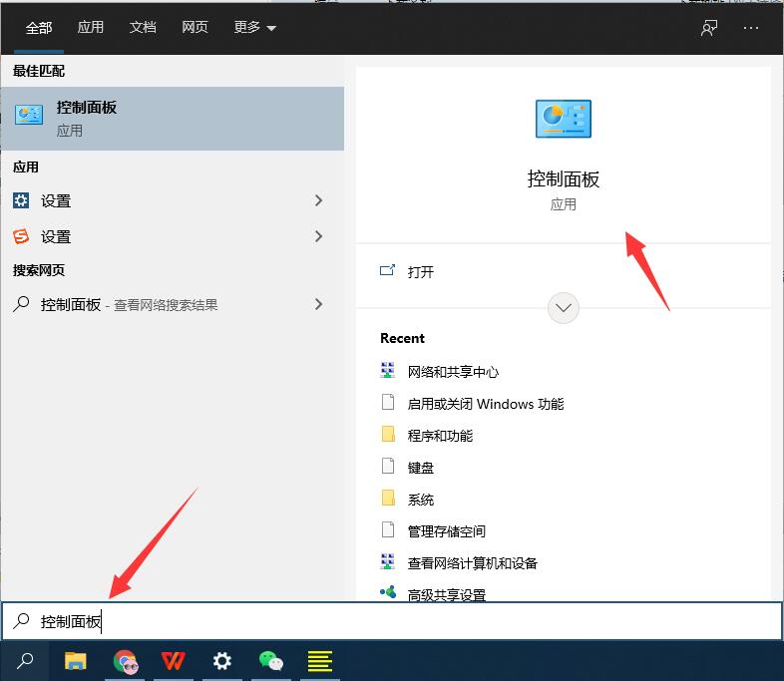784x681 pixels.
Task: Open the feedback person icon in header
Action: (709, 28)
